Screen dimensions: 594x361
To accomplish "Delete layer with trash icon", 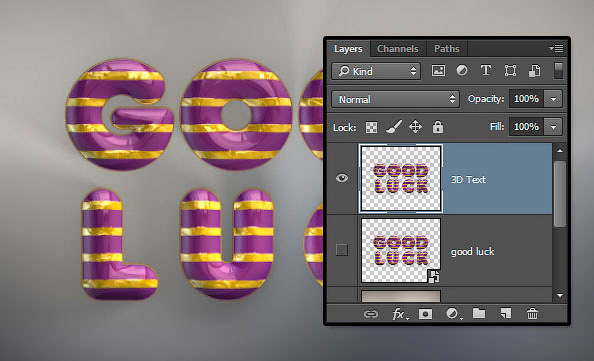I will pyautogui.click(x=532, y=314).
